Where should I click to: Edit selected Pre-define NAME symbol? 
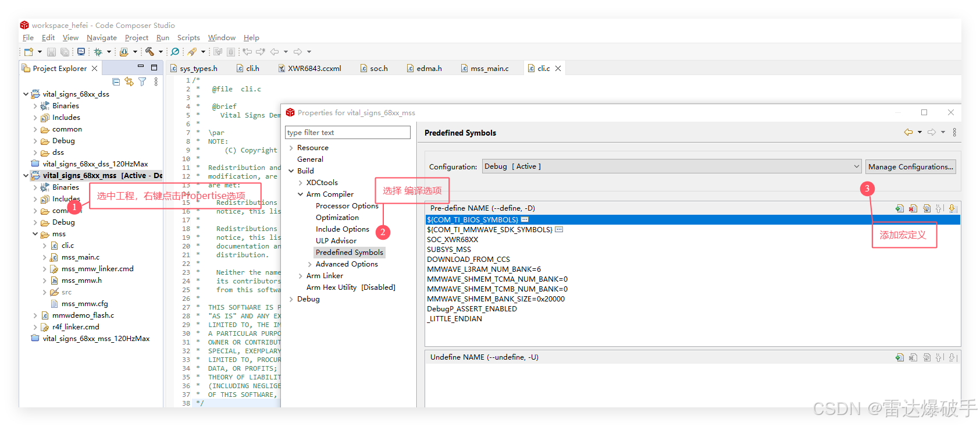pyautogui.click(x=926, y=208)
